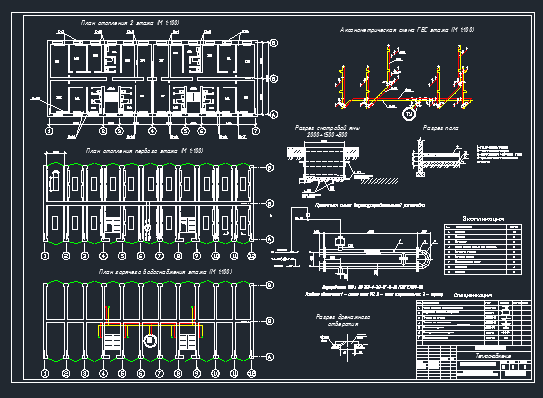Screen dimensions: 543x398
Task: Select the explication table body
Action: point(483,249)
